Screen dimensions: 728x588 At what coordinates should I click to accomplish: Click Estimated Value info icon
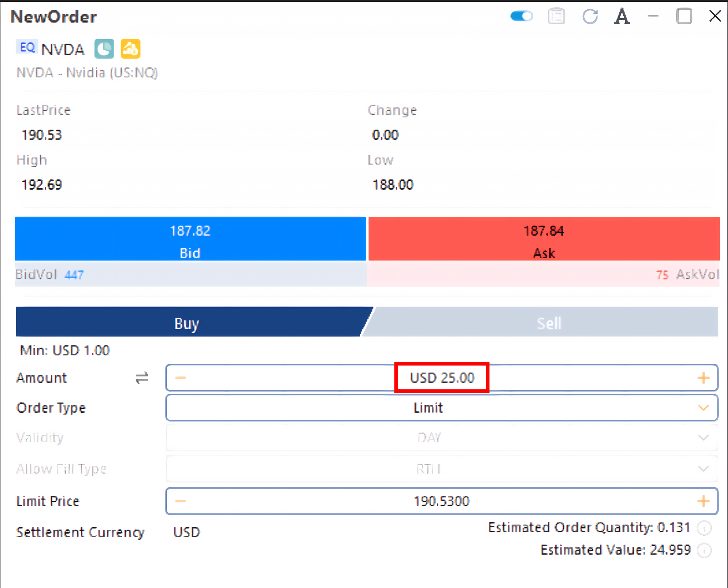point(704,550)
